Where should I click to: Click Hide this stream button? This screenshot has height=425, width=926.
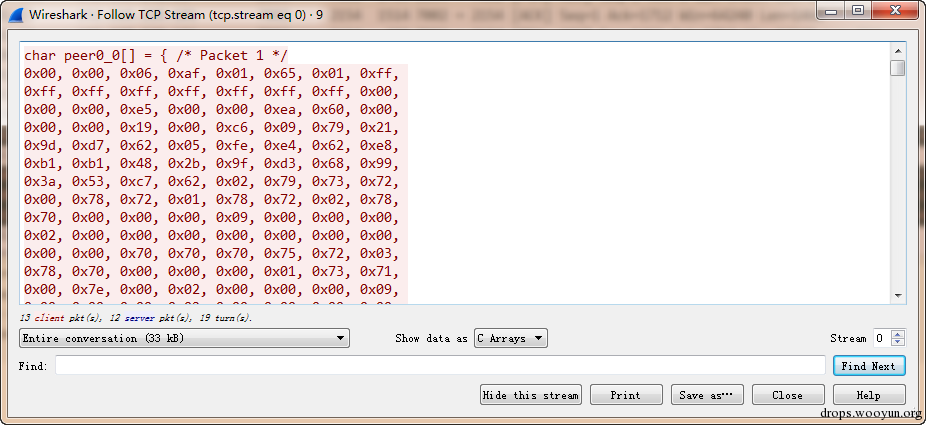(x=530, y=395)
